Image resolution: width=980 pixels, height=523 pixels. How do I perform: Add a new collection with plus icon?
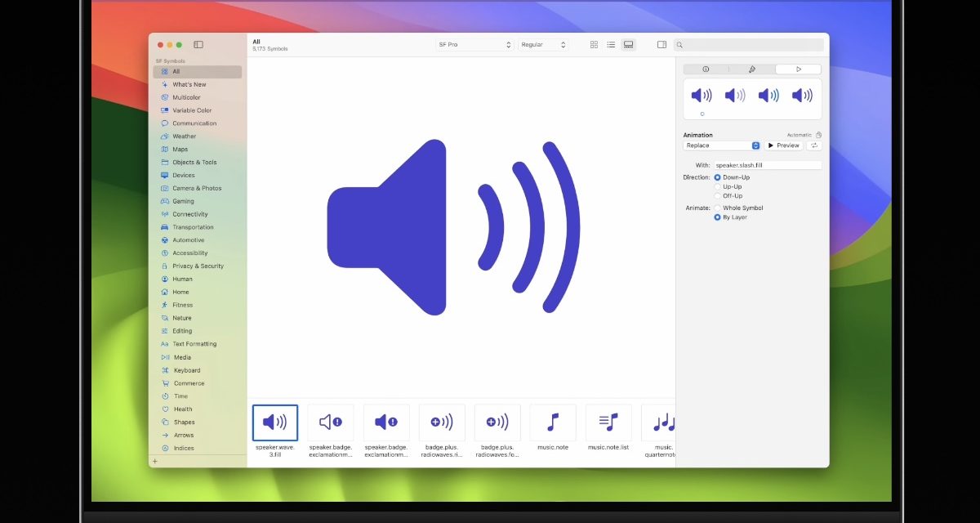point(155,461)
